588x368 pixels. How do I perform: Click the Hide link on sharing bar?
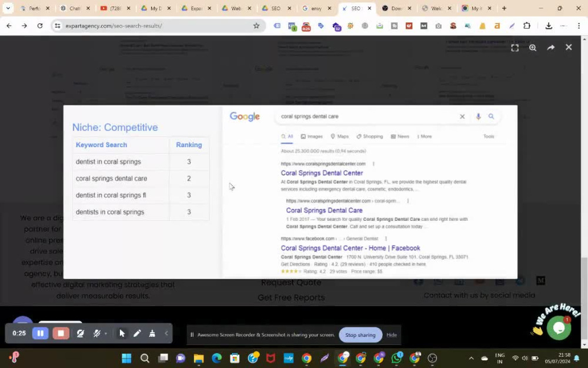(392, 335)
